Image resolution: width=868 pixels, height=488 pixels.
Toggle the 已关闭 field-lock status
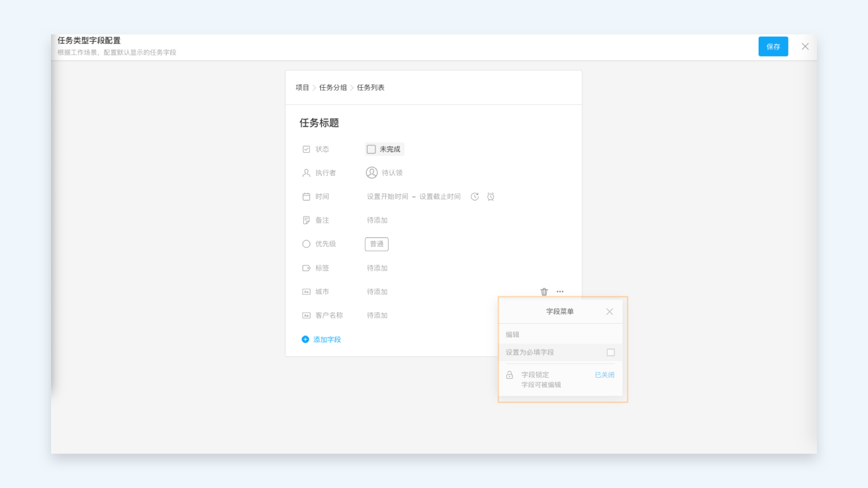(x=604, y=375)
